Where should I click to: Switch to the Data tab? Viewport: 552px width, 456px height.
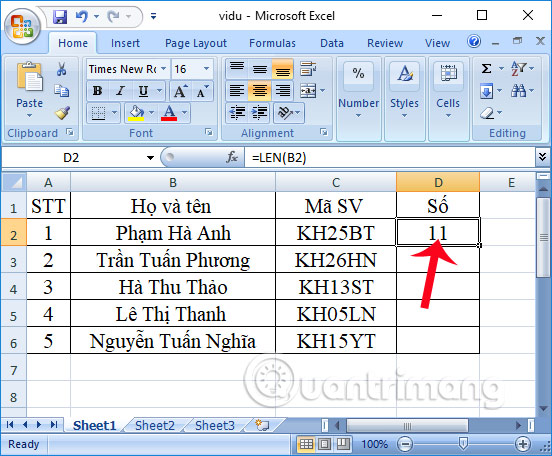(x=332, y=43)
